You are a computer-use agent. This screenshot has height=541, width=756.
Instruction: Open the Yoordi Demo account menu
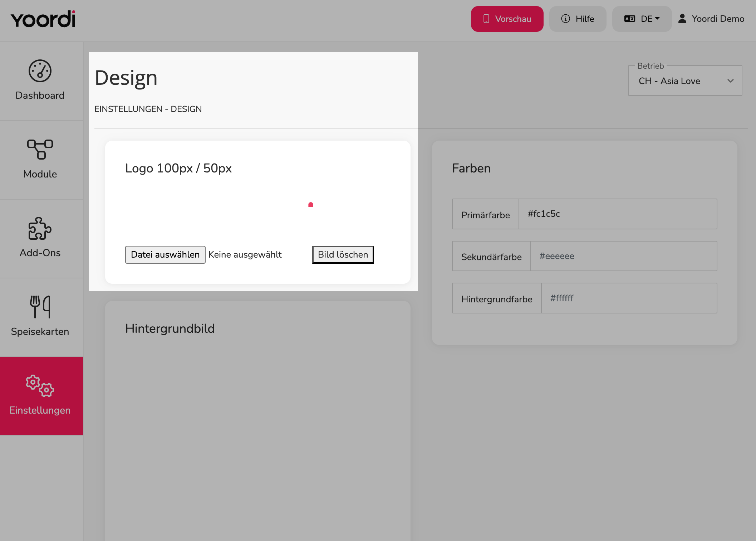711,19
